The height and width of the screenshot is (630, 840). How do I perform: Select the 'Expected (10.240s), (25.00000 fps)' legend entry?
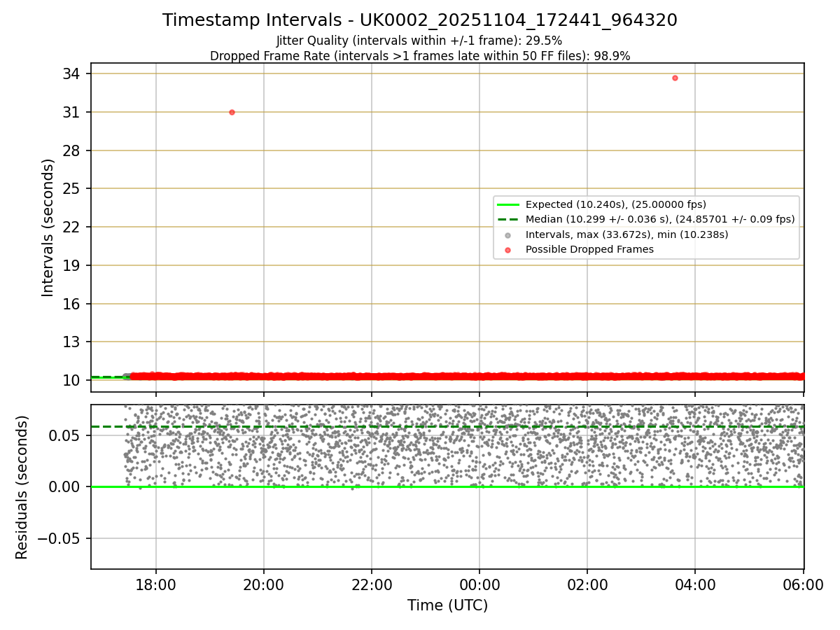615,204
